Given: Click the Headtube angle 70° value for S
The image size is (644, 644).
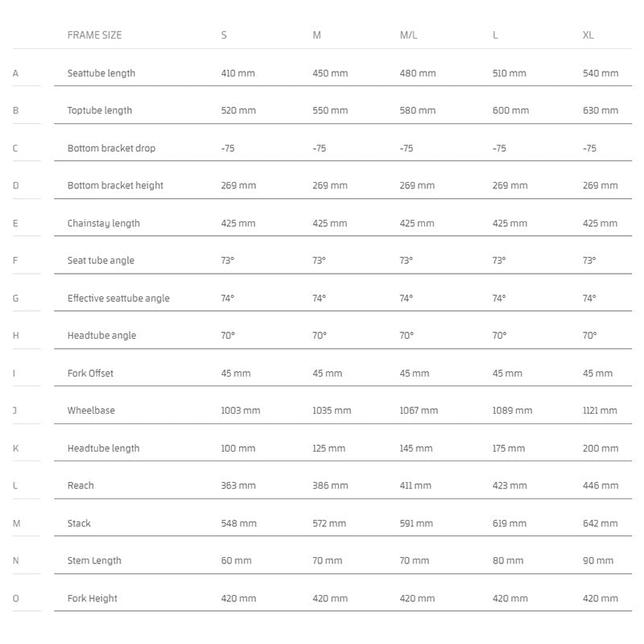Looking at the screenshot, I should point(228,336).
